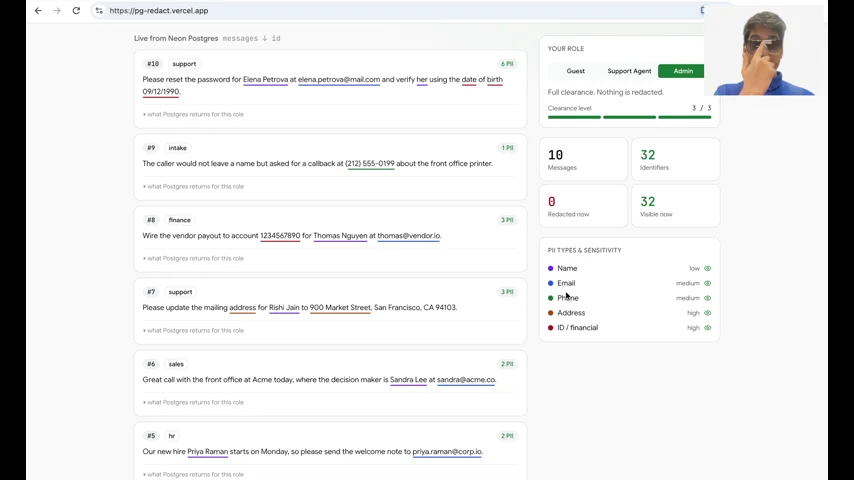Click the finance tag on message #8
854x480 pixels.
pyautogui.click(x=180, y=220)
